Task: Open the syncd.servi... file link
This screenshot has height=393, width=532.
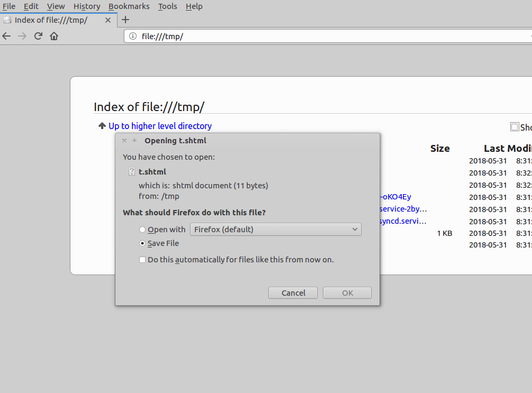Action: (403, 221)
